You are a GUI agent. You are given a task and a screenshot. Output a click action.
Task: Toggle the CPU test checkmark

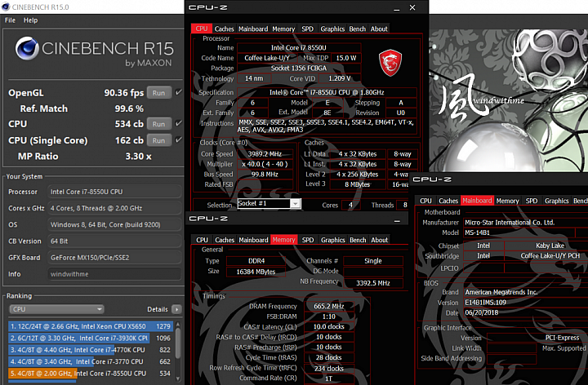(179, 123)
